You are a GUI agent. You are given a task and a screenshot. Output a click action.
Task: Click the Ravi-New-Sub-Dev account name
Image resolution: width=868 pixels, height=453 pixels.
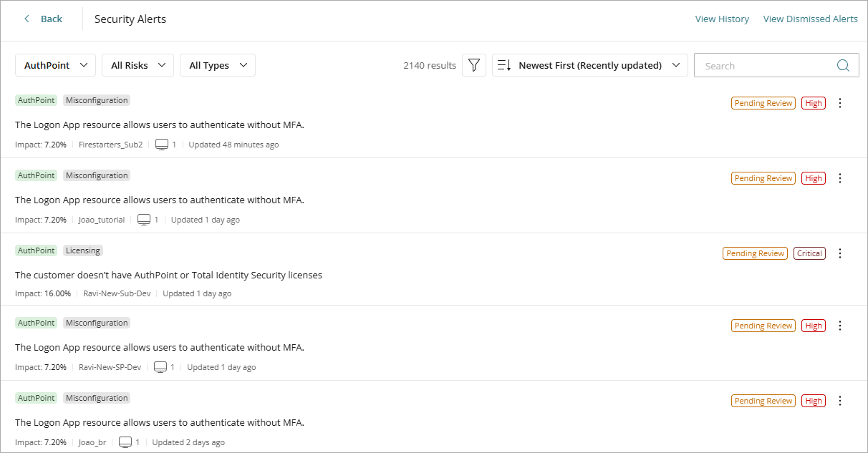(116, 293)
